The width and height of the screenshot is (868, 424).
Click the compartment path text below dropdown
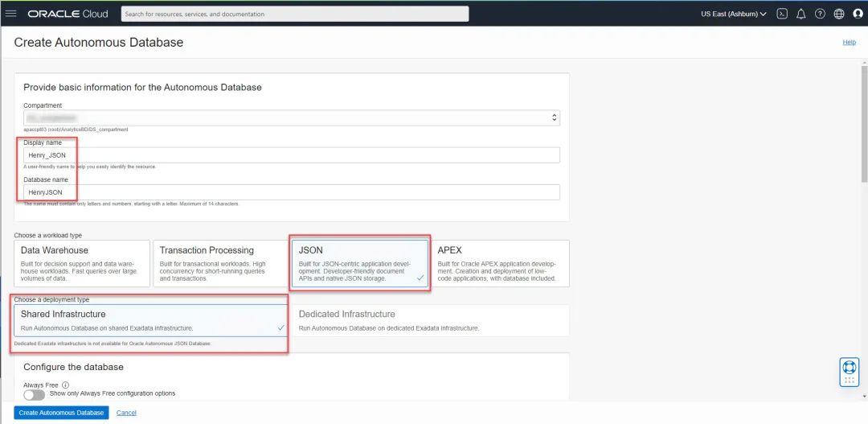(x=76, y=130)
